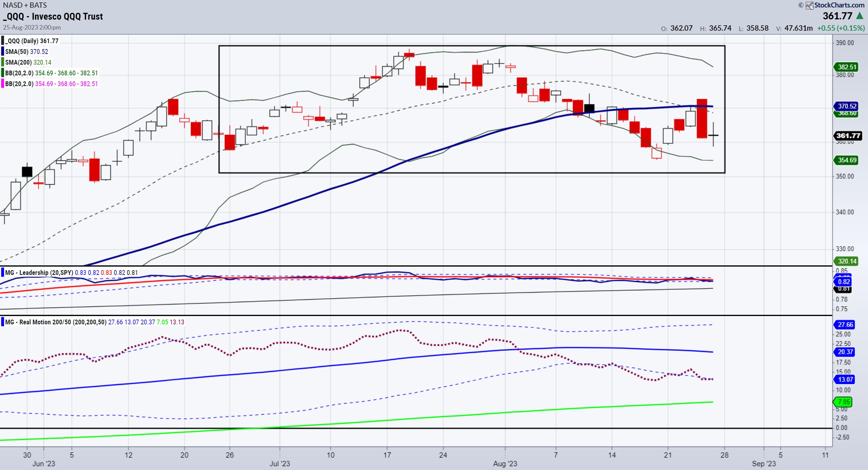Click the StockCharts.com text link
Image resolution: width=868 pixels, height=470 pixels.
839,5
